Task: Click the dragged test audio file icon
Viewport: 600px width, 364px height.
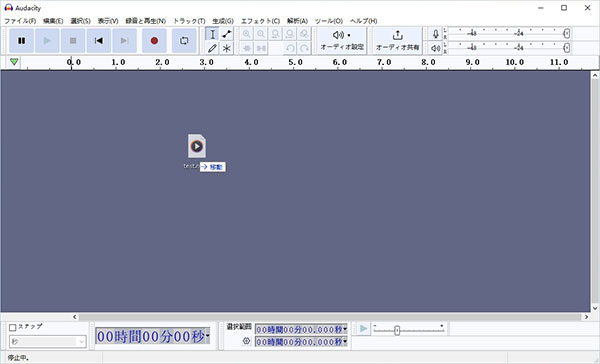Action: point(197,146)
